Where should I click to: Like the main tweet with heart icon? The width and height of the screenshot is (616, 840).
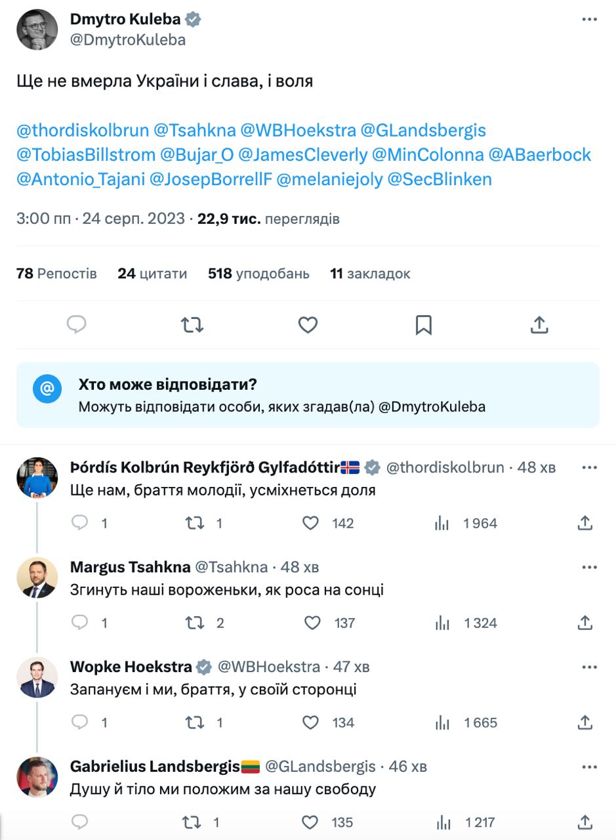click(308, 324)
